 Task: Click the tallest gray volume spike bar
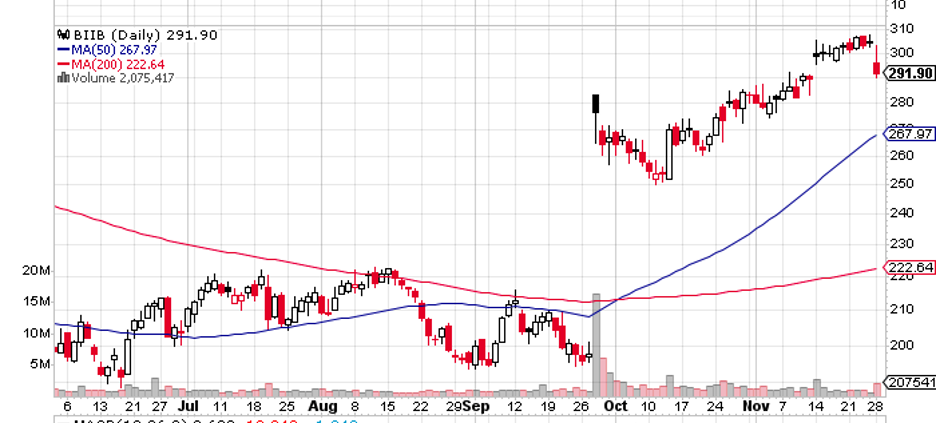(x=596, y=345)
